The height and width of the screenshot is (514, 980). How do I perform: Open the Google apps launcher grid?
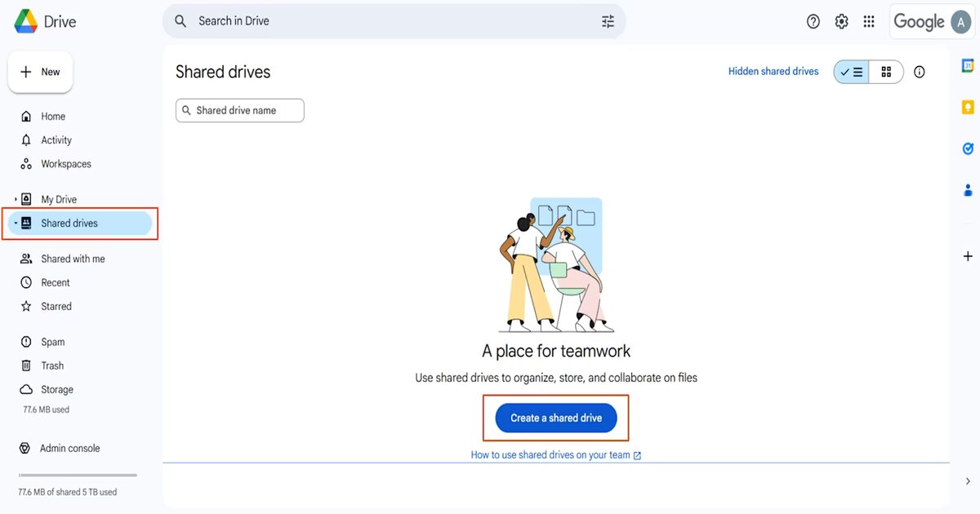click(x=869, y=21)
